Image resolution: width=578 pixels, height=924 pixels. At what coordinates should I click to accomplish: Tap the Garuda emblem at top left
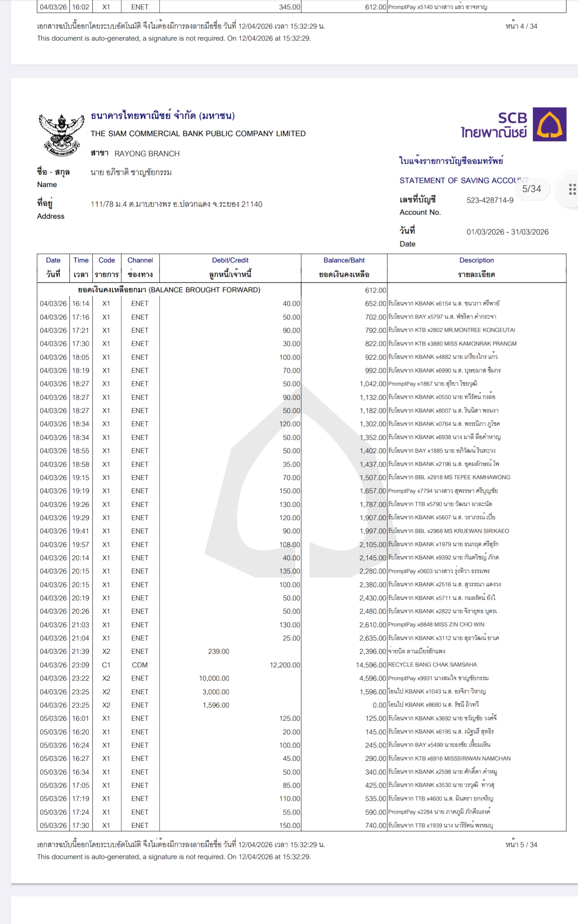(x=61, y=135)
